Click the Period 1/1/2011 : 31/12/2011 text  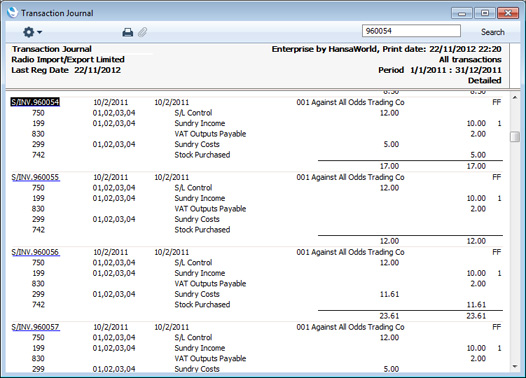click(440, 70)
